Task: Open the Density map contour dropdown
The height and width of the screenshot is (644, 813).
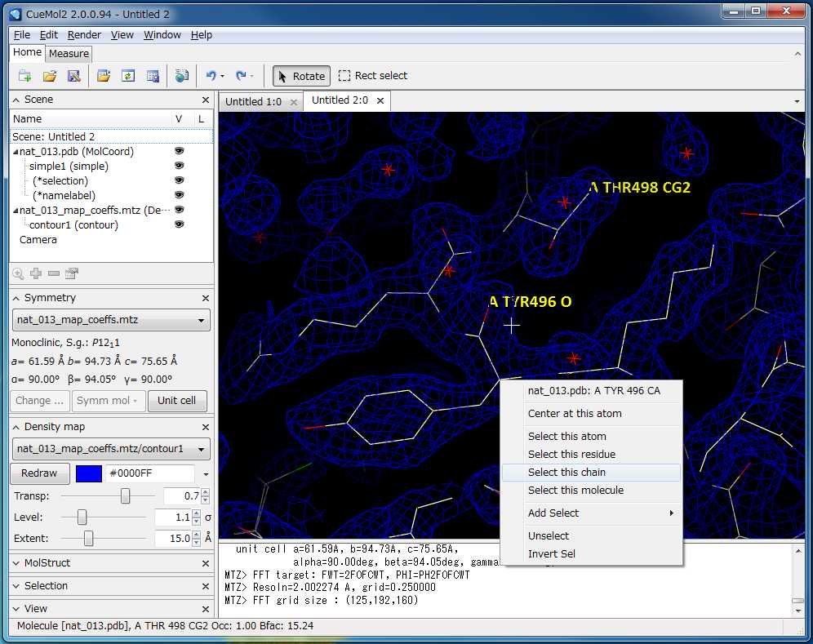Action: tap(111, 449)
